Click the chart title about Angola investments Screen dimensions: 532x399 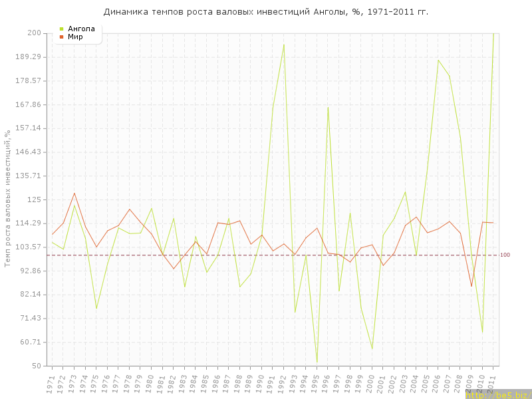tap(266, 12)
